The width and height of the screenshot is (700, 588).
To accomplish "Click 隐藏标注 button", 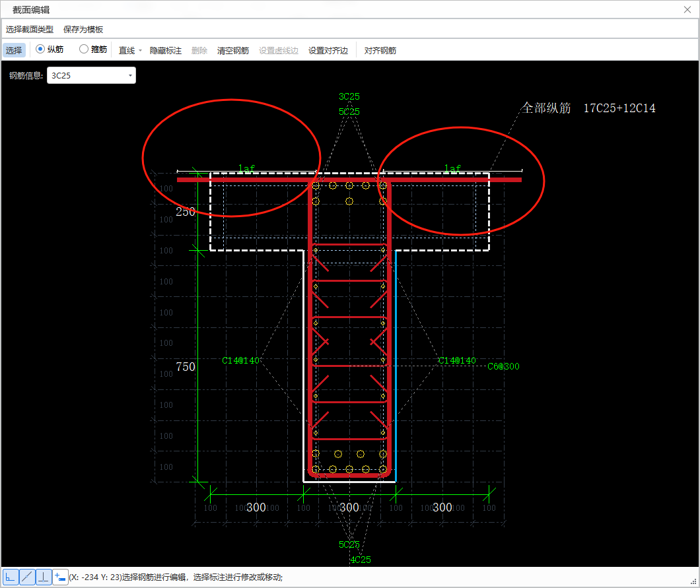I will pos(166,50).
